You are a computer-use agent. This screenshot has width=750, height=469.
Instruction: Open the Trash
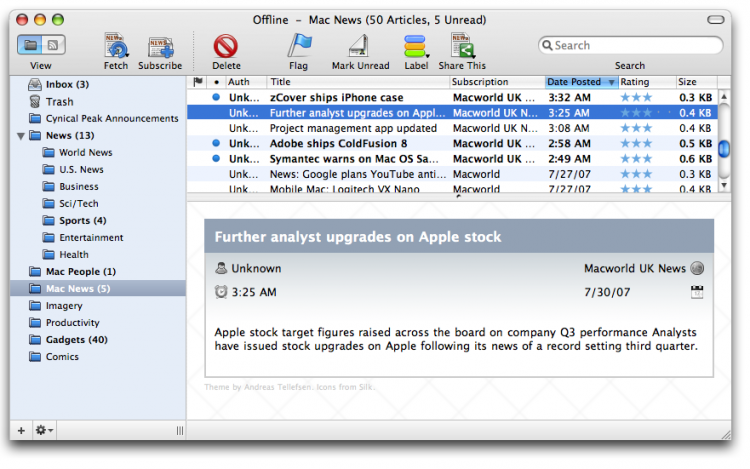98,102
